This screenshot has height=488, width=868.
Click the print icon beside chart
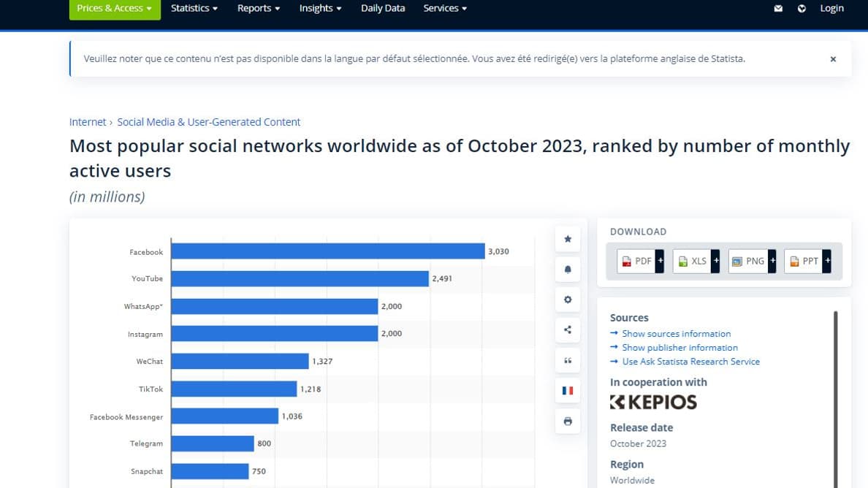[568, 422]
